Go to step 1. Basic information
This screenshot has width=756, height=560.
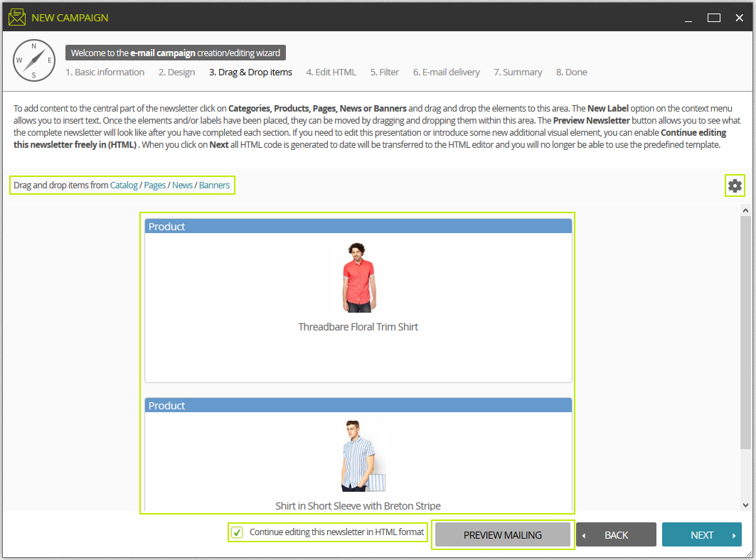click(105, 72)
